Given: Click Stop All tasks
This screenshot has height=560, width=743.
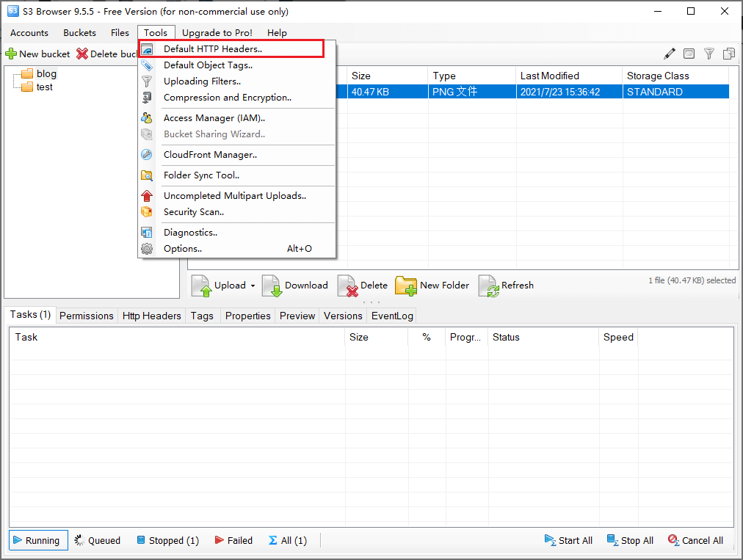Looking at the screenshot, I should coord(630,540).
